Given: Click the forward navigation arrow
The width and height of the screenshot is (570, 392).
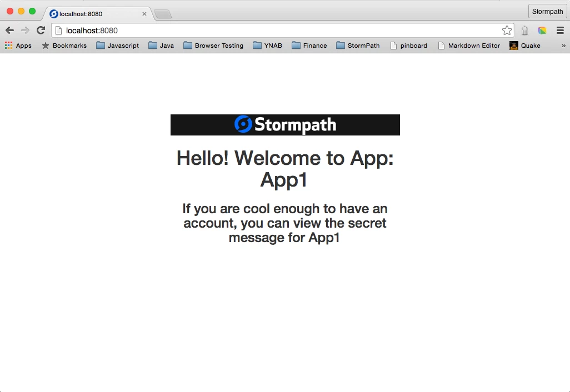Looking at the screenshot, I should (x=25, y=31).
